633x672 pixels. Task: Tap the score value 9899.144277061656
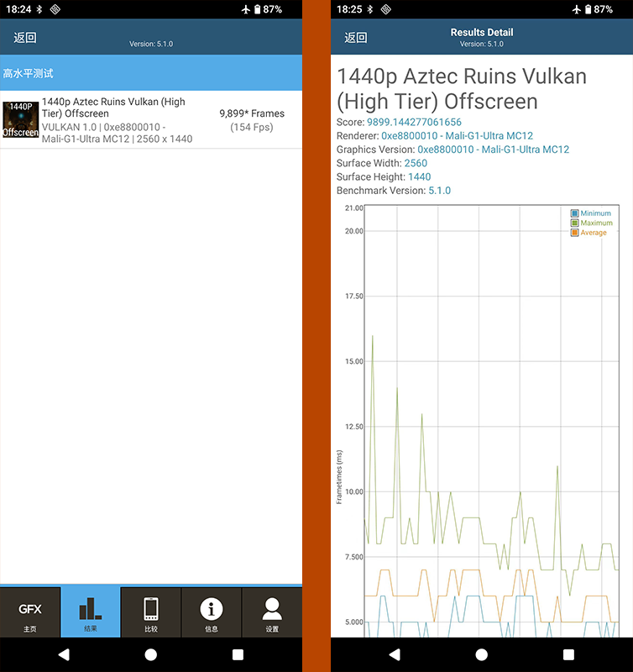414,122
